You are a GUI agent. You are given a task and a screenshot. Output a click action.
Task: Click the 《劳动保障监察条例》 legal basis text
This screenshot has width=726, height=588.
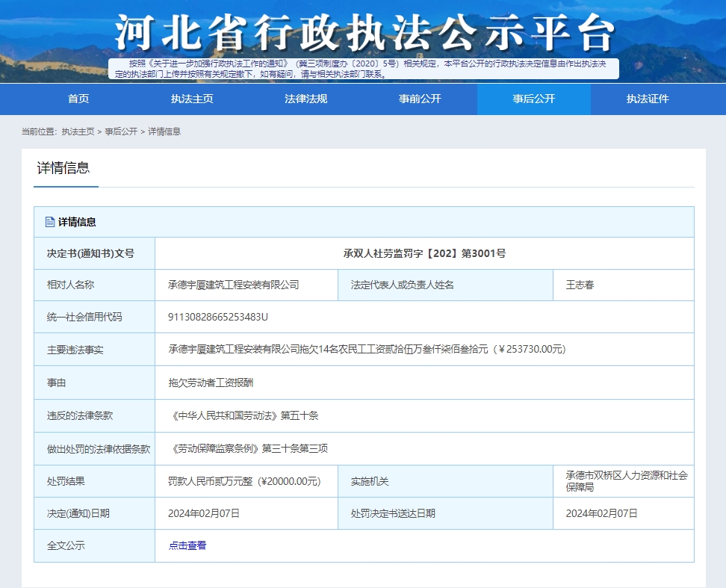(250, 449)
